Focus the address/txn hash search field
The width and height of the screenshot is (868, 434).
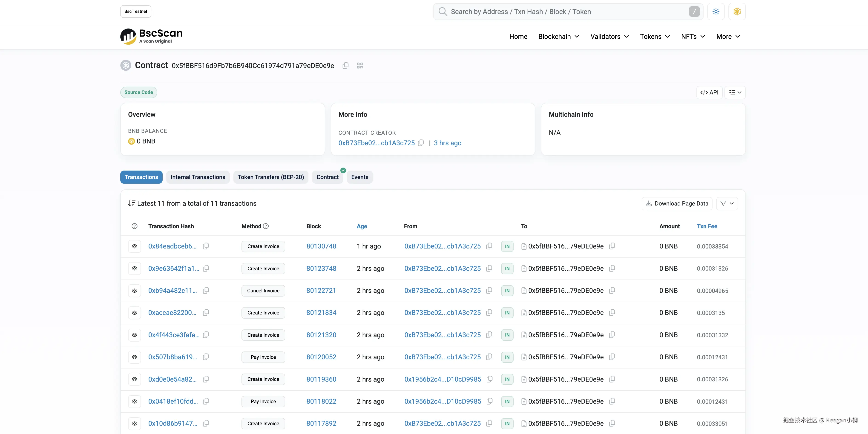[x=566, y=12]
